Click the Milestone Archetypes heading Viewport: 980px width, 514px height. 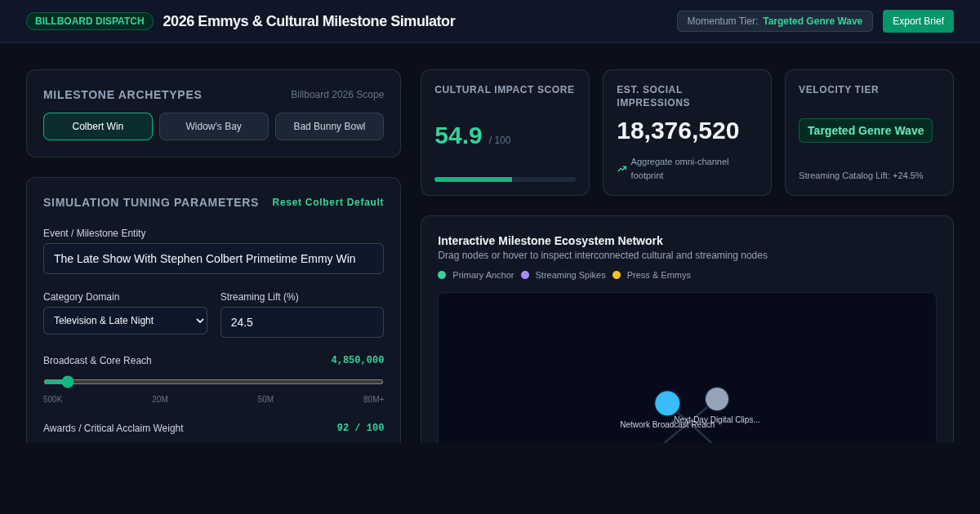122,95
